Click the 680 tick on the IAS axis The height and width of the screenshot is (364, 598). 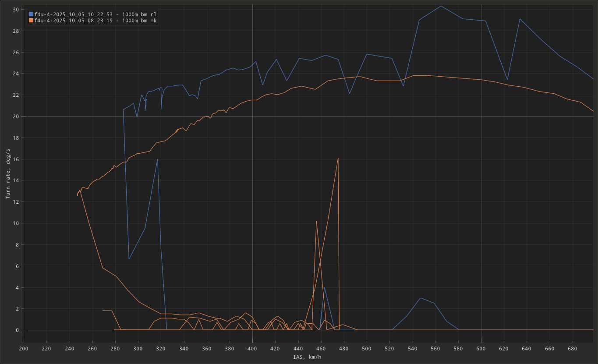tap(573, 348)
